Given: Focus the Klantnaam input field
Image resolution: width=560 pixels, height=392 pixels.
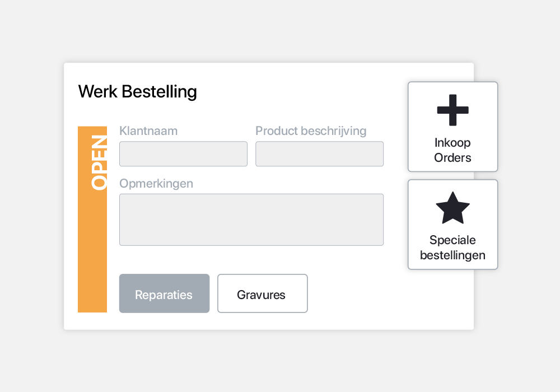Looking at the screenshot, I should pos(183,154).
